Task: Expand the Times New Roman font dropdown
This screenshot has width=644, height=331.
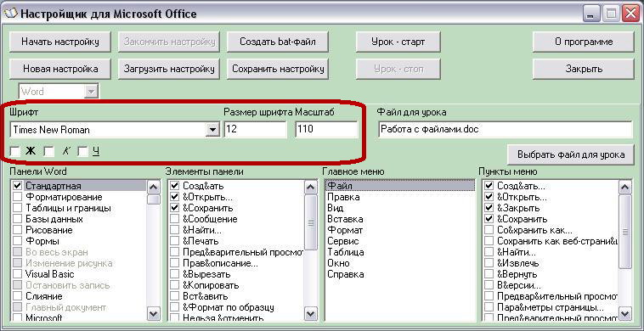Action: [212, 130]
